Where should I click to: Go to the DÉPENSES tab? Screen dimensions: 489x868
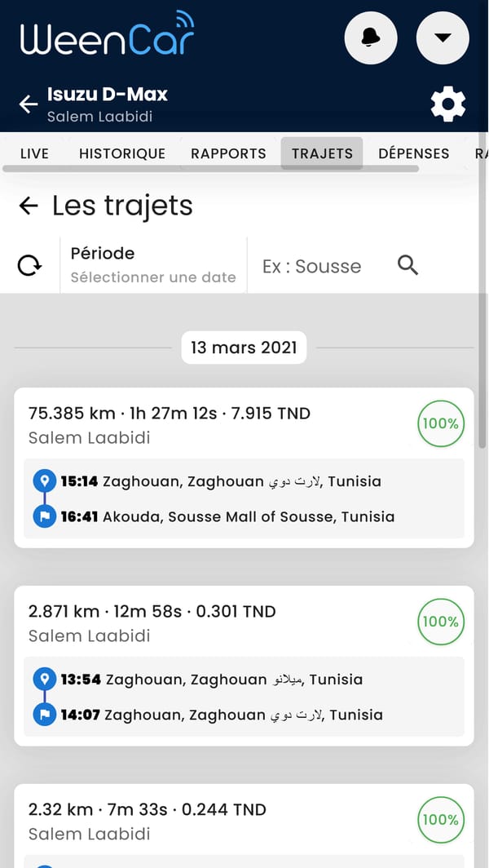pyautogui.click(x=413, y=153)
